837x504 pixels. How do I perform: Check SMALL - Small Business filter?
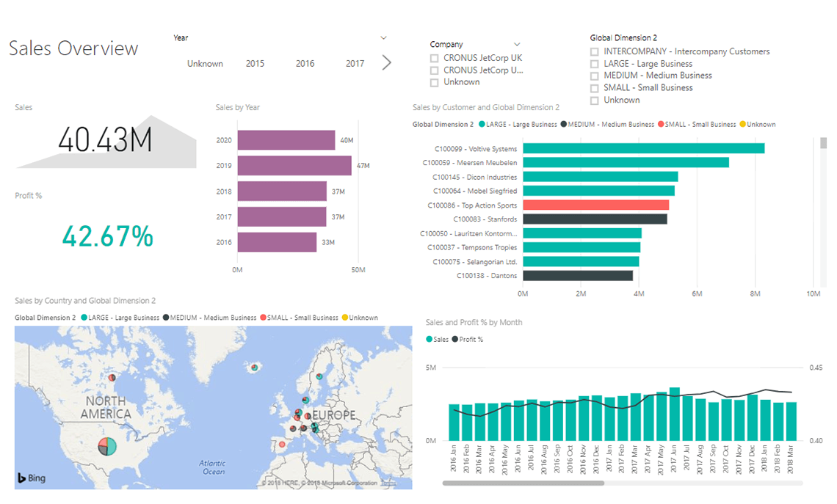[x=594, y=89]
